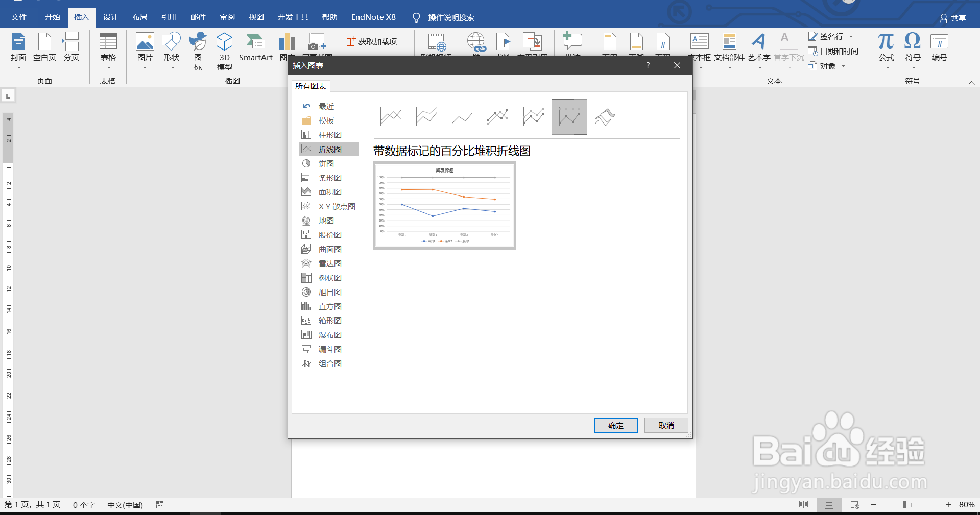Screen dimensions: 980x515
Task: Click the All Charts (所有图表) tab
Action: click(310, 86)
